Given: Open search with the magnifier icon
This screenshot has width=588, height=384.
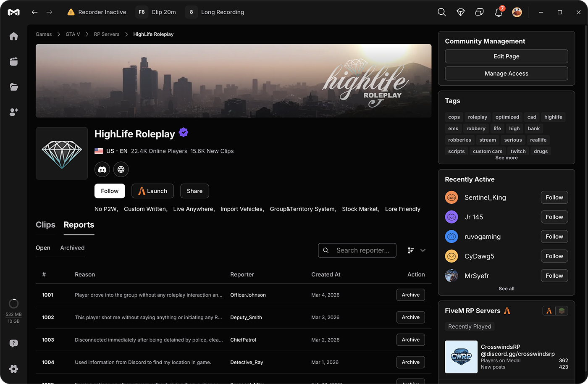Looking at the screenshot, I should tap(441, 12).
